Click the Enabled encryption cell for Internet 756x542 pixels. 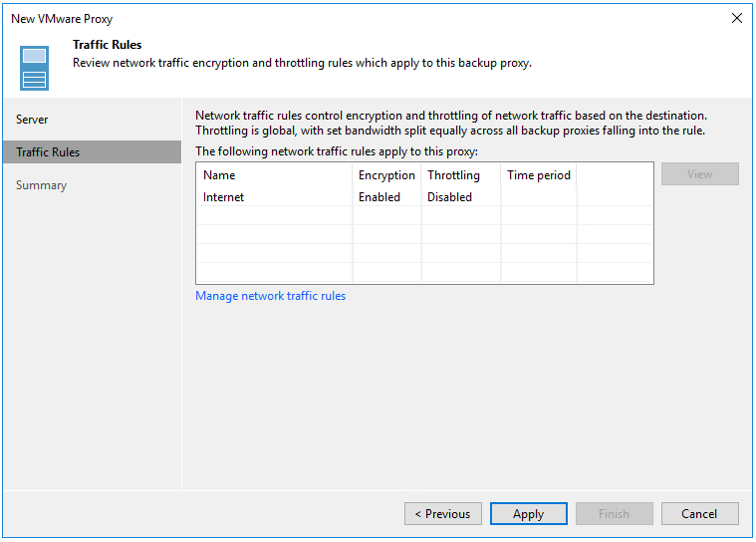coord(379,197)
